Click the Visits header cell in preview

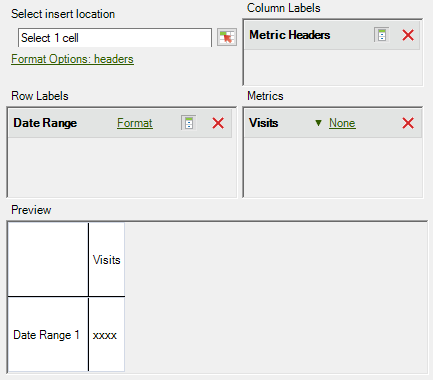[x=107, y=259]
